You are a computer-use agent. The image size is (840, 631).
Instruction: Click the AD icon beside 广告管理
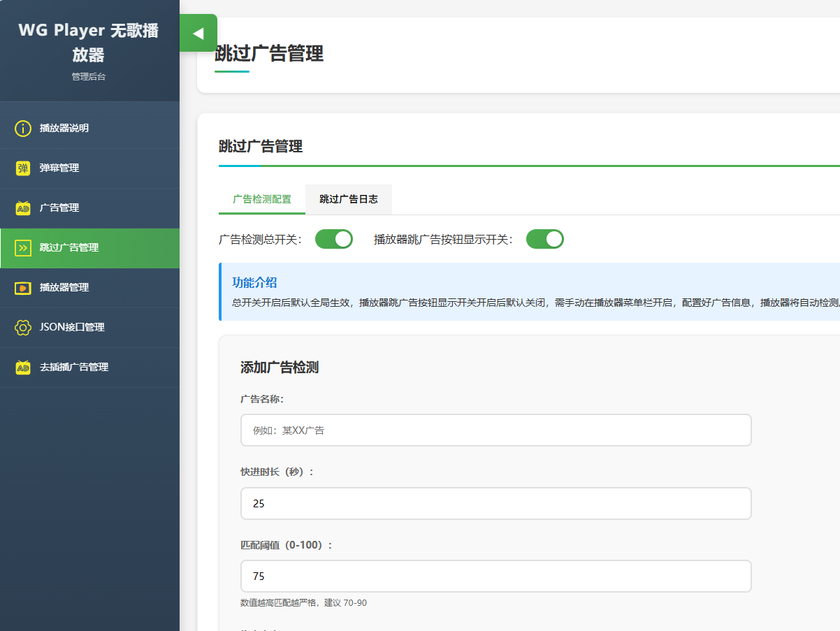pyautogui.click(x=23, y=208)
